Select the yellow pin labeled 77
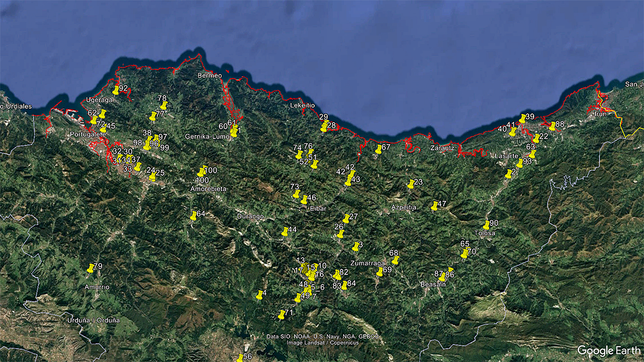The height and width of the screenshot is (362, 644). pyautogui.click(x=153, y=116)
